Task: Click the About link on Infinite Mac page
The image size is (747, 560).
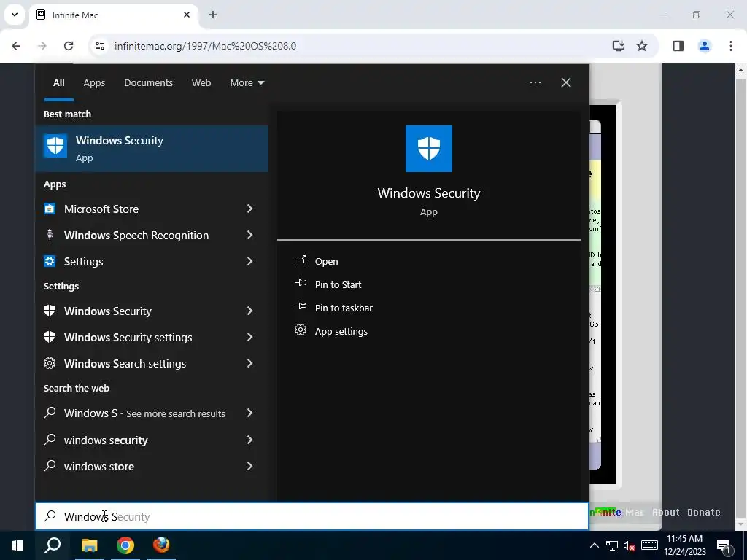Action: (665, 512)
